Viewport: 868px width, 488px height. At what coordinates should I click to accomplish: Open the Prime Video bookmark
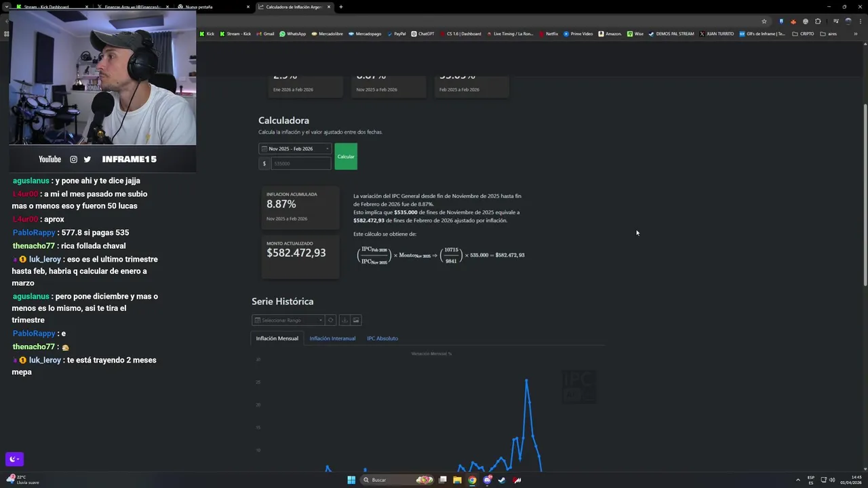578,33
